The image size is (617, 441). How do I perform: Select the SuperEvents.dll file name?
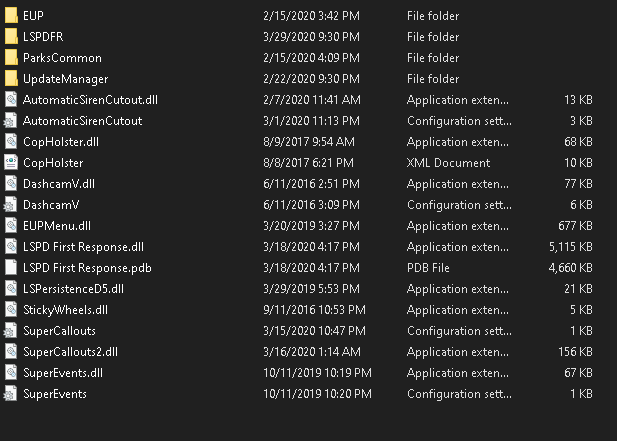pos(62,373)
